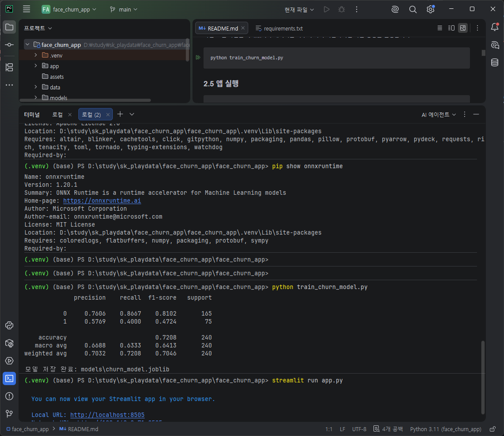This screenshot has width=504, height=436.
Task: Open the AI 에이전트 dropdown
Action: tap(439, 115)
